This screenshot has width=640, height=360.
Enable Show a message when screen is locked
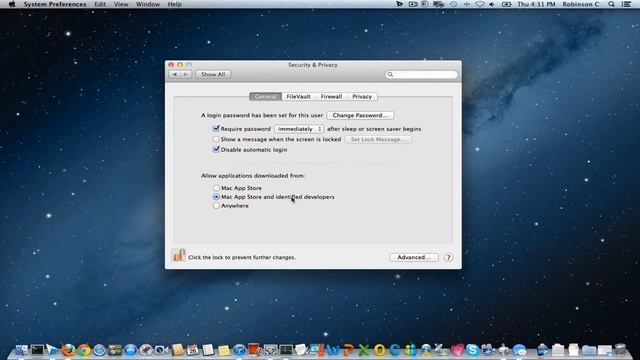point(216,139)
